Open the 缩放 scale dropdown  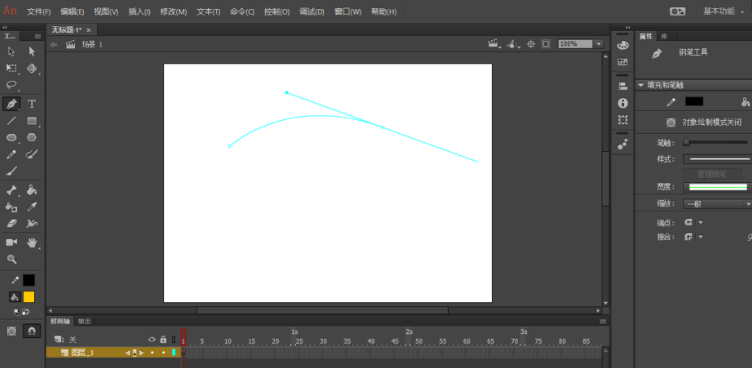717,204
